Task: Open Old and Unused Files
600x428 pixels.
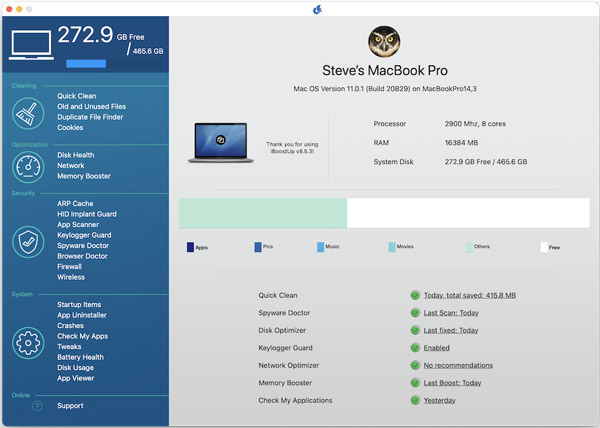Action: pyautogui.click(x=91, y=106)
